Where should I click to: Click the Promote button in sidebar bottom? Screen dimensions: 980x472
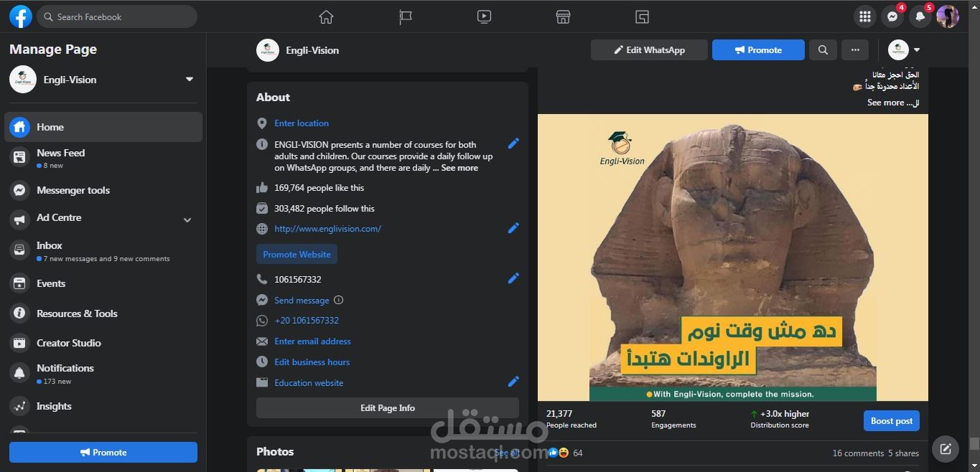tap(103, 452)
